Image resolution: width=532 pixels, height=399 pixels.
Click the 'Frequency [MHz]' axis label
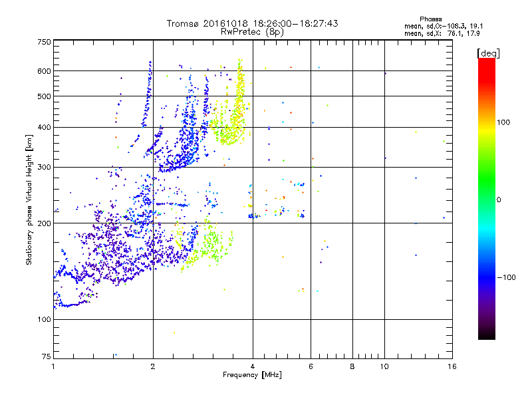[x=252, y=375]
